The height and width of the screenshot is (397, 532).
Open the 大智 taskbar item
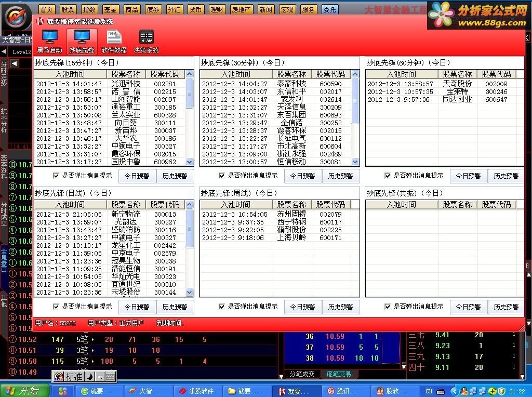click(148, 391)
